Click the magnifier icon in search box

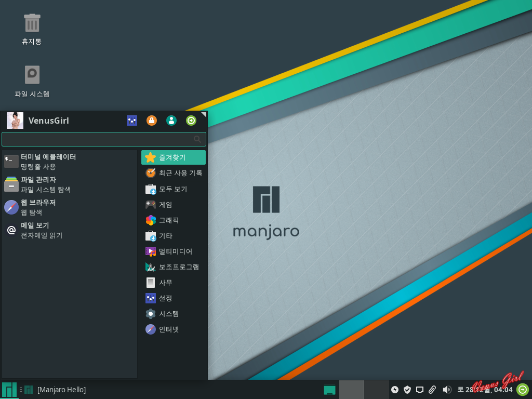click(197, 139)
